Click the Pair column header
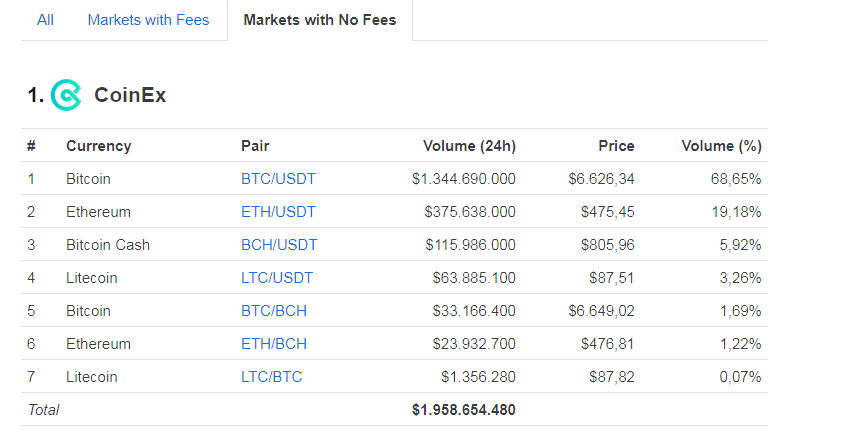 (x=255, y=146)
